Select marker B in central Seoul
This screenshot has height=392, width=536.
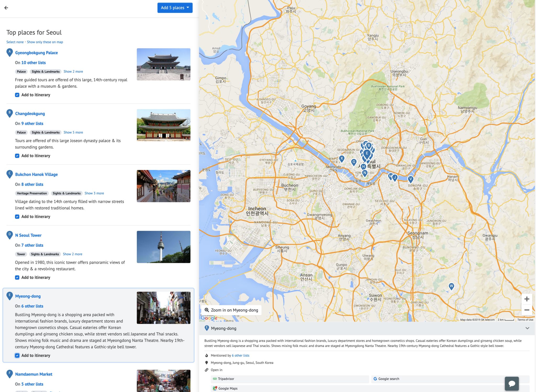pyautogui.click(x=368, y=145)
